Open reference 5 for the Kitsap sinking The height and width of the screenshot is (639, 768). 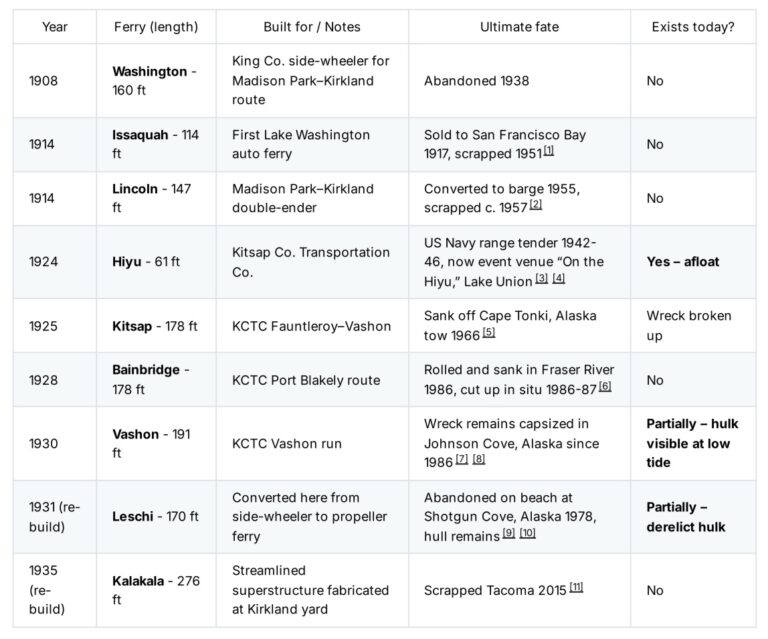(x=489, y=333)
